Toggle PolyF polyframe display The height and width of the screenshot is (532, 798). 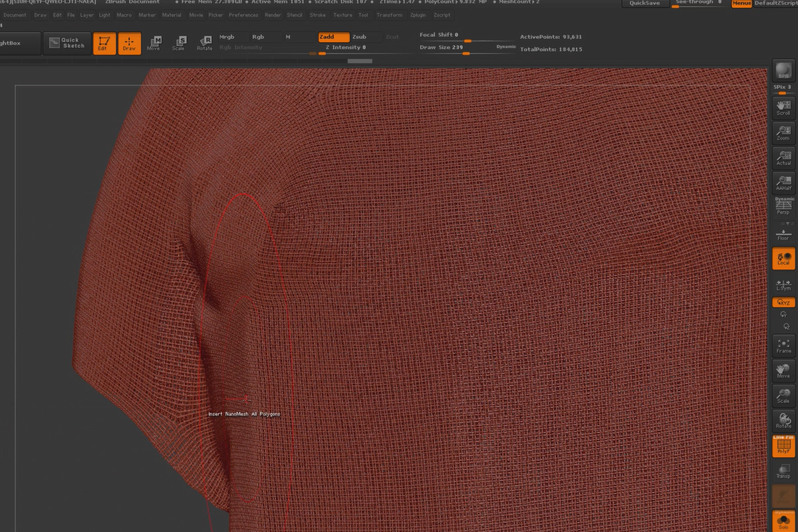point(783,446)
